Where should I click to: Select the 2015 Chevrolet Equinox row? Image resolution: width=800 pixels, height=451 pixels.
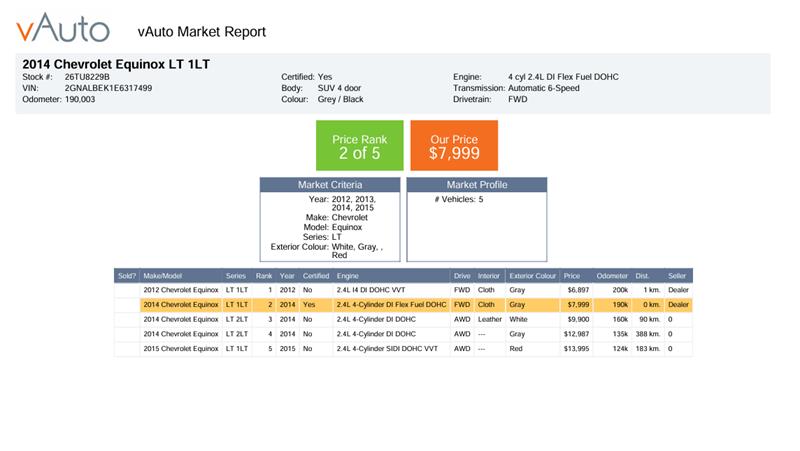pos(403,348)
